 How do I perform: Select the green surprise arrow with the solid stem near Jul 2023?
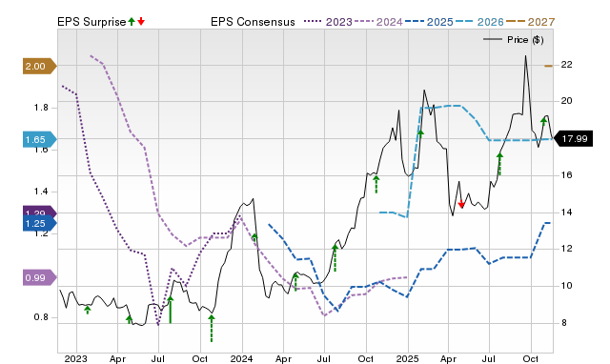[170, 310]
